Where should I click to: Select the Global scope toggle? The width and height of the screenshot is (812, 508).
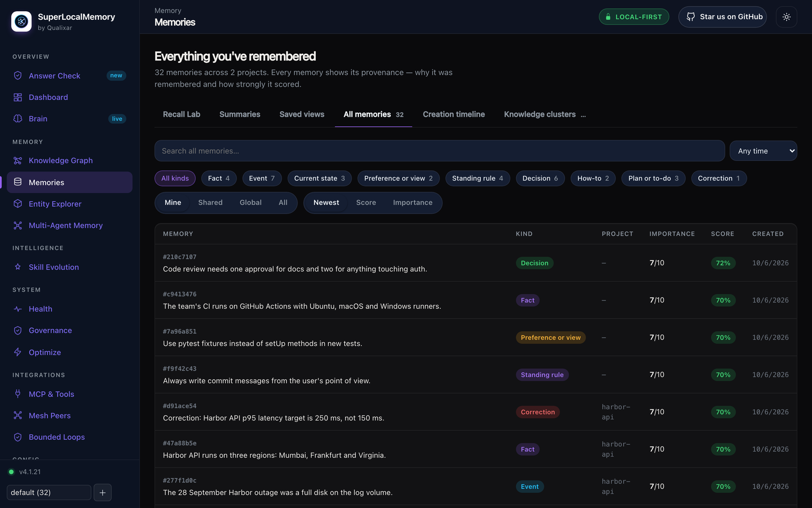point(250,203)
